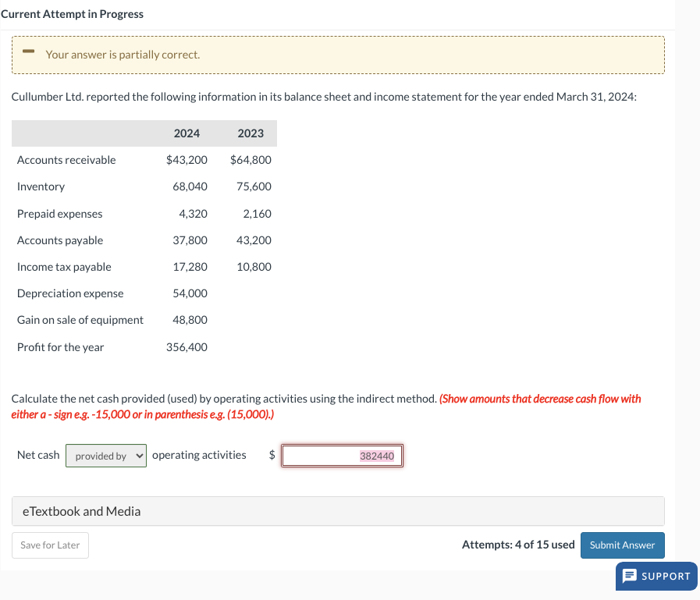
Task: Click the Current Attempt in Progress header
Action: point(72,14)
